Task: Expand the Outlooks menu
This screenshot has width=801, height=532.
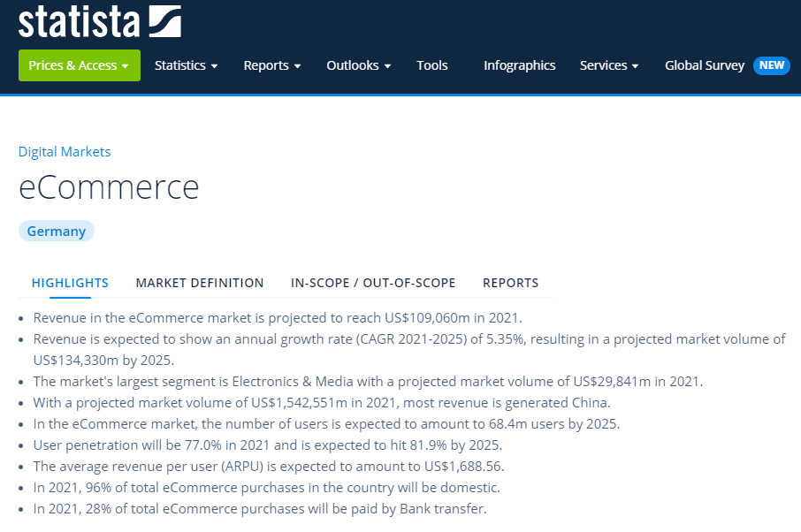Action: pyautogui.click(x=359, y=65)
